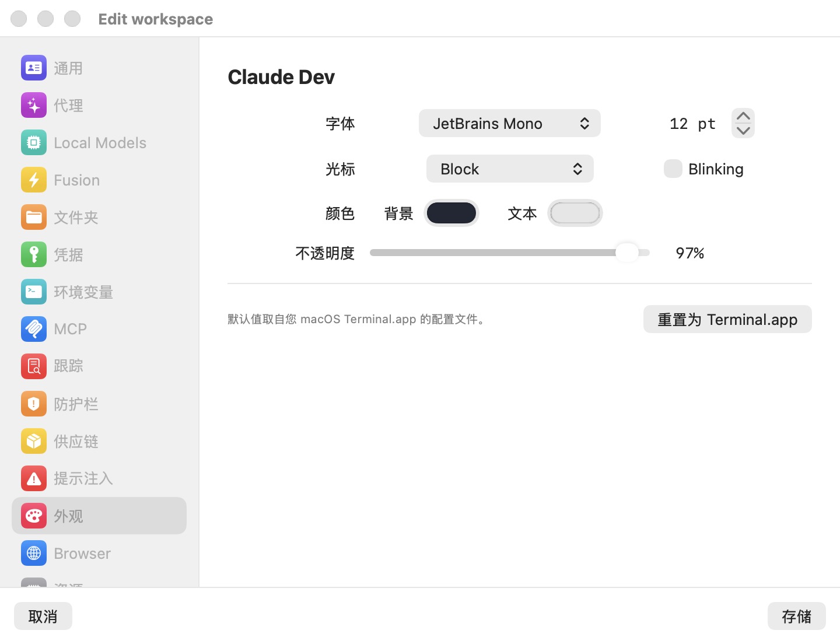
Task: Enable the Blinking cursor checkbox
Action: (x=673, y=169)
